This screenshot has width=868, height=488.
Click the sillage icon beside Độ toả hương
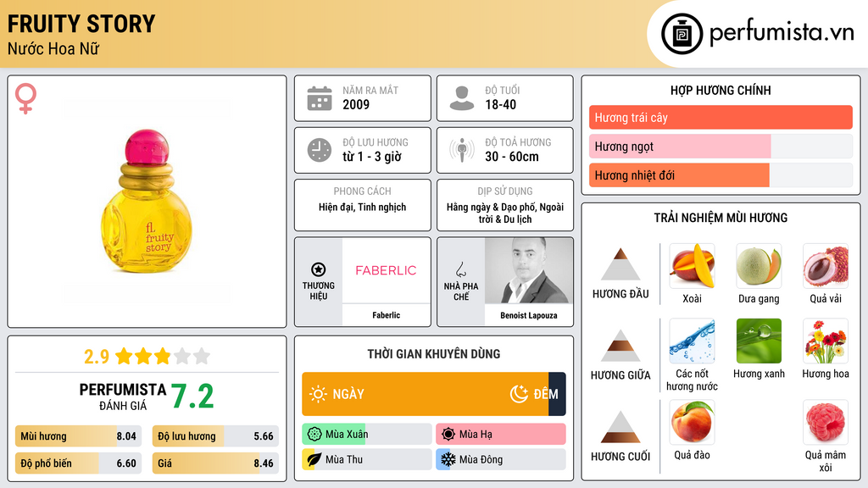coord(462,150)
